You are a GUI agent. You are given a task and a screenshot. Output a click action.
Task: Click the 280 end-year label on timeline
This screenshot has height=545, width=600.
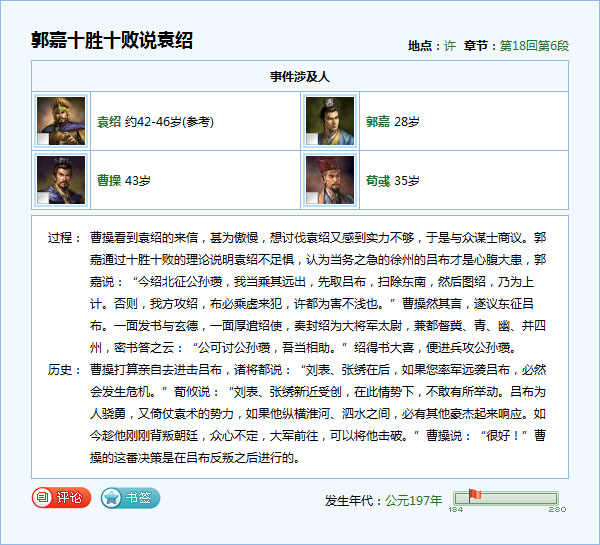558,509
